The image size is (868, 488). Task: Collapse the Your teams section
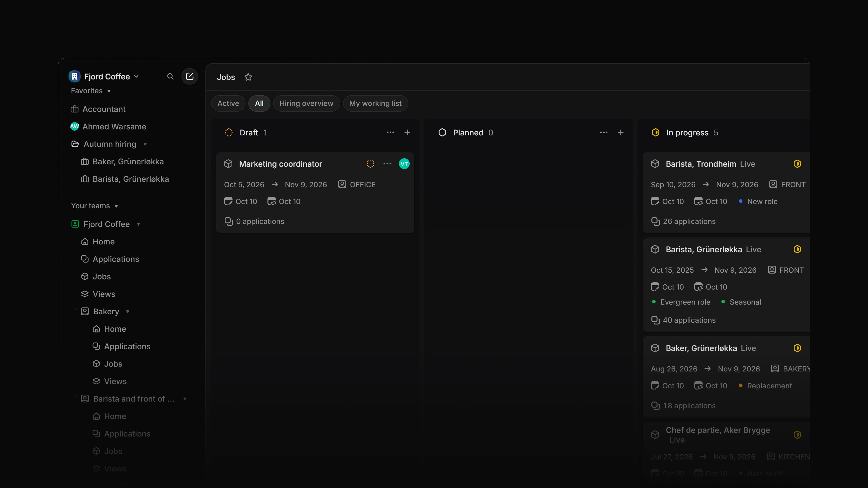[x=116, y=206]
